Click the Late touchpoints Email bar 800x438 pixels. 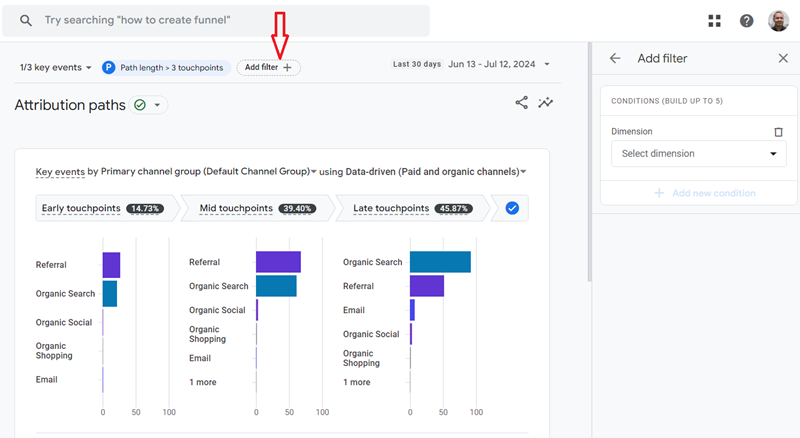(x=412, y=310)
